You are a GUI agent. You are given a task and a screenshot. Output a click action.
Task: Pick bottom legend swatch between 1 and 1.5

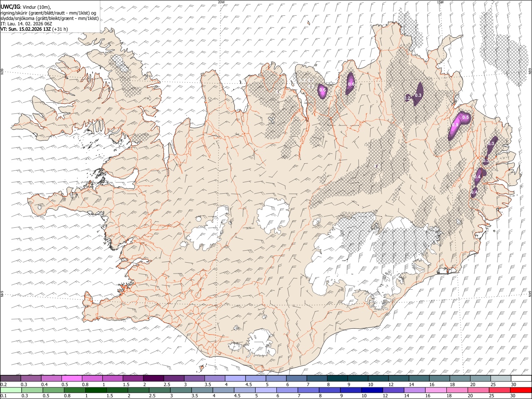pyautogui.click(x=96, y=390)
